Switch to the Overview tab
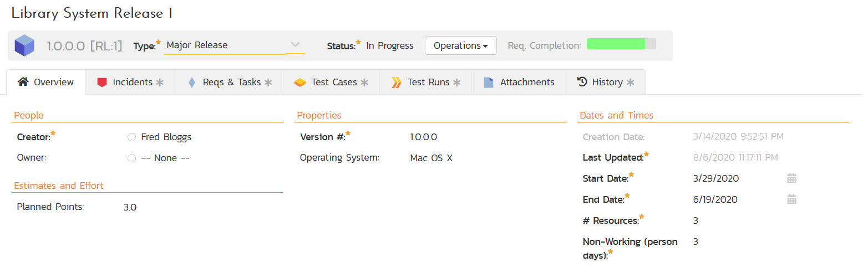868x267 pixels. [x=46, y=83]
